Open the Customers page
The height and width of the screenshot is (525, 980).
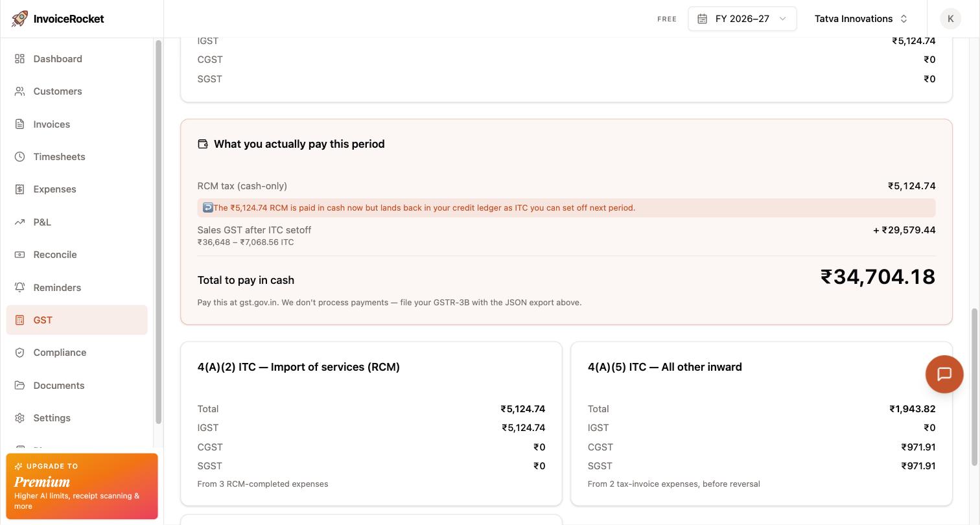point(77,91)
